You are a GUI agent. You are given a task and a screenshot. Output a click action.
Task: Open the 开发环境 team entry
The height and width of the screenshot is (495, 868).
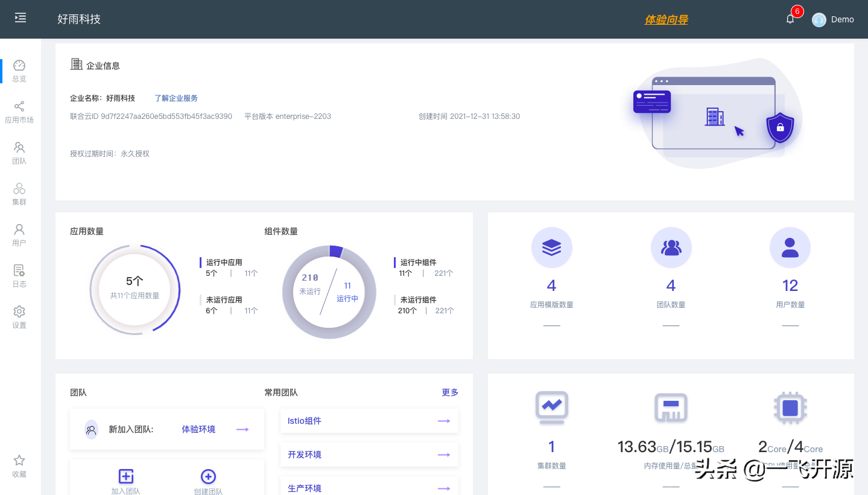[369, 455]
